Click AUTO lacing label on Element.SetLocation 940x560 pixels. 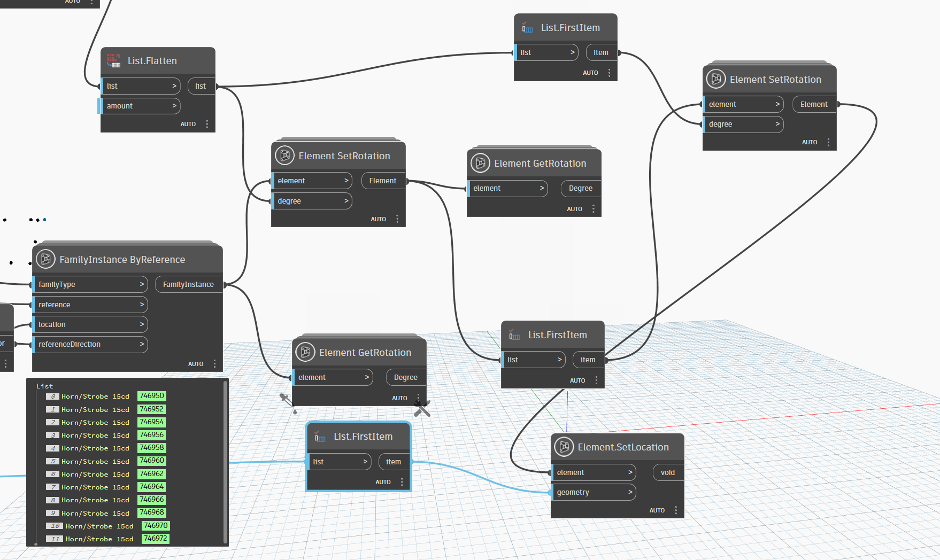[657, 510]
